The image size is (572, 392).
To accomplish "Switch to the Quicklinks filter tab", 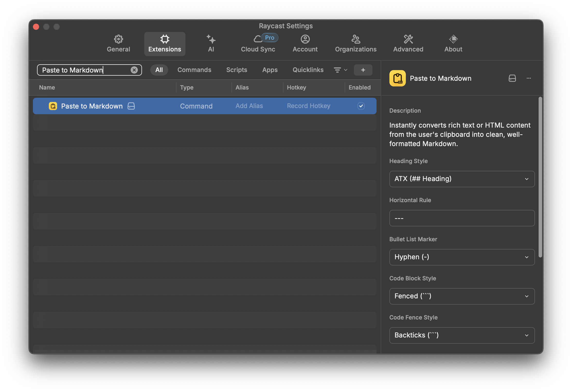I will click(308, 70).
